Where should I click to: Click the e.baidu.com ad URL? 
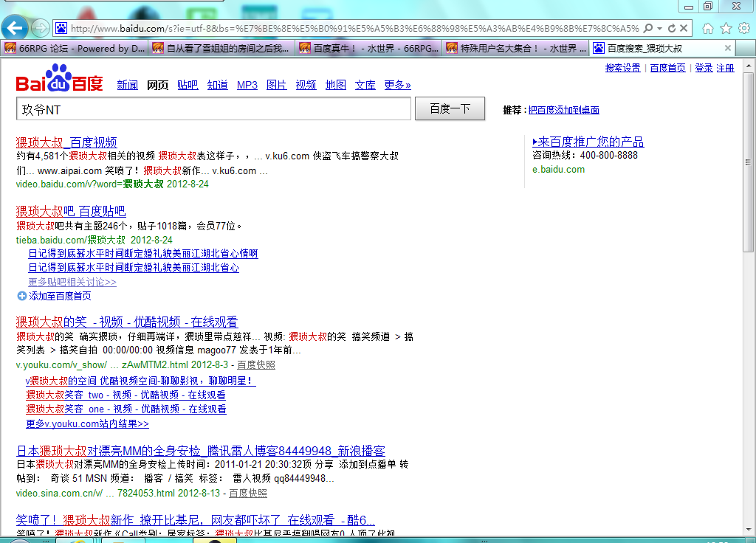point(558,170)
